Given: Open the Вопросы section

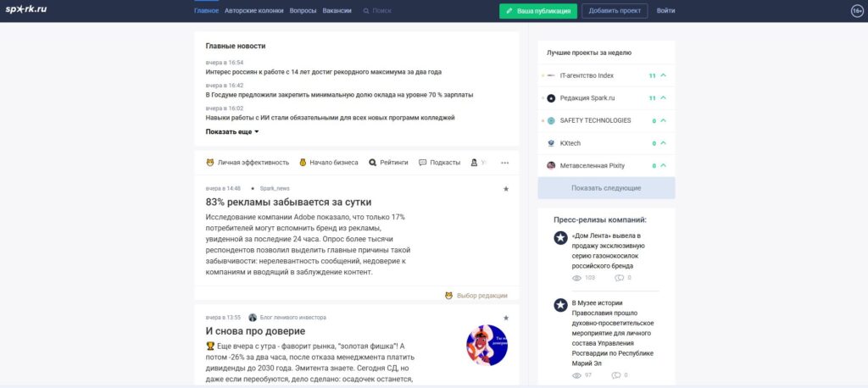Looking at the screenshot, I should click(303, 10).
